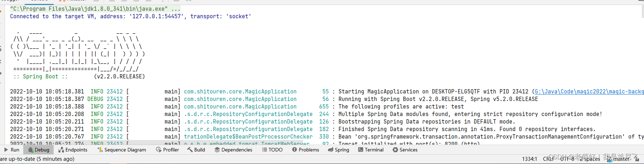Show the Dependencies tool window
Viewport: 644px width, 164px height.
(x=233, y=150)
